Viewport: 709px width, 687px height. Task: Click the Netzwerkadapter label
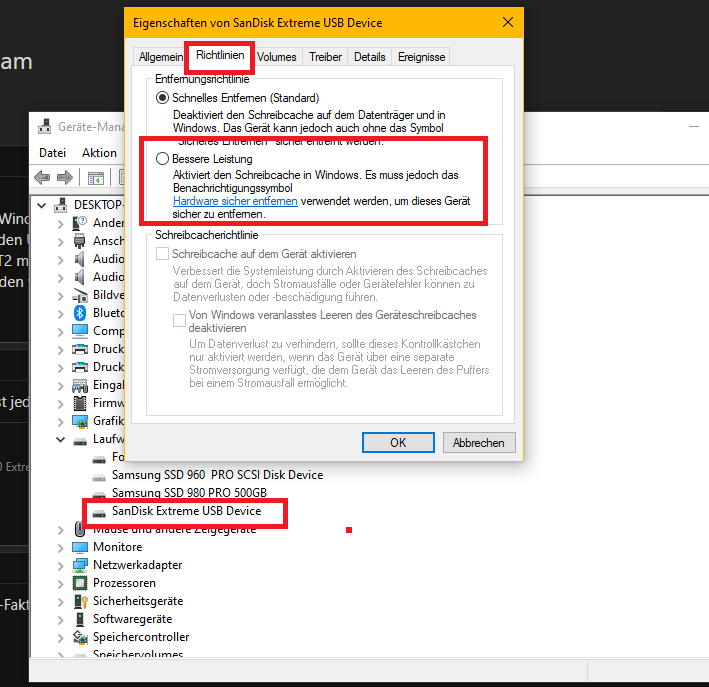click(137, 565)
